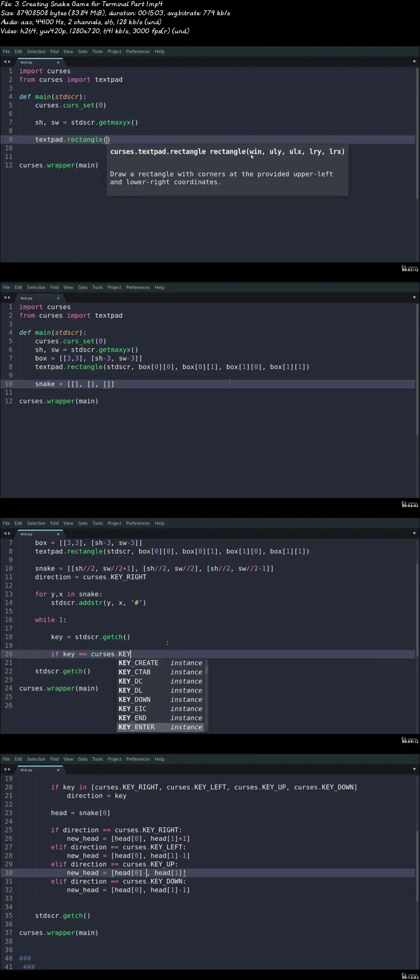The width and height of the screenshot is (420, 980).
Task: Choose KEY_DOWN from autocomplete list
Action: [160, 699]
